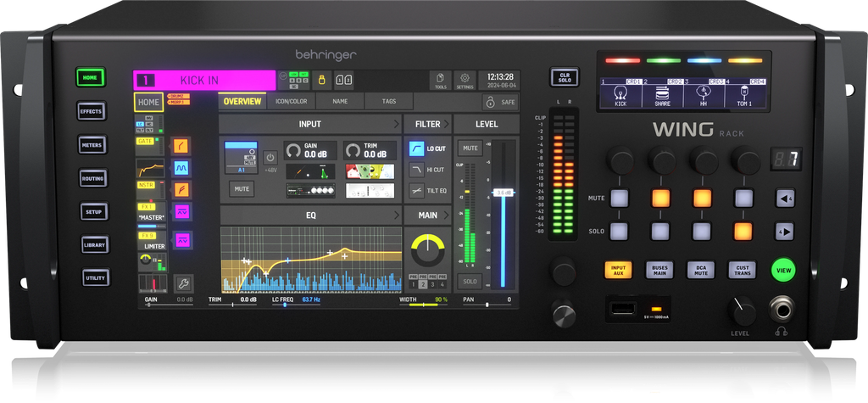Click the yellow padlock lock icon

[320, 80]
